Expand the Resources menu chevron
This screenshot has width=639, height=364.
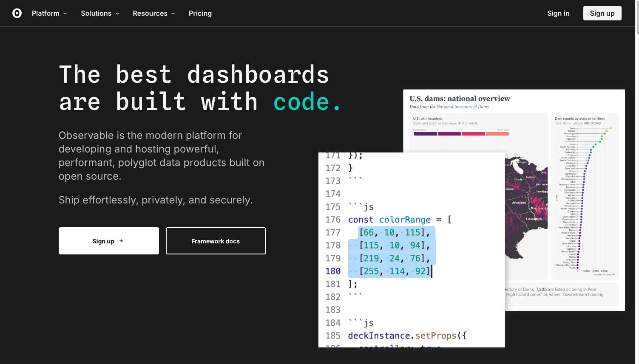(173, 14)
